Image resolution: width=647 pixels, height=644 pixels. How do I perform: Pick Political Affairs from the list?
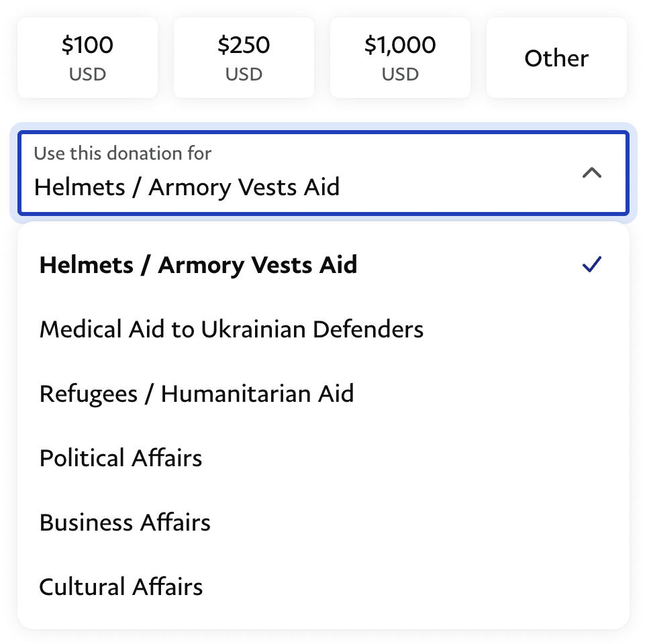tap(121, 458)
